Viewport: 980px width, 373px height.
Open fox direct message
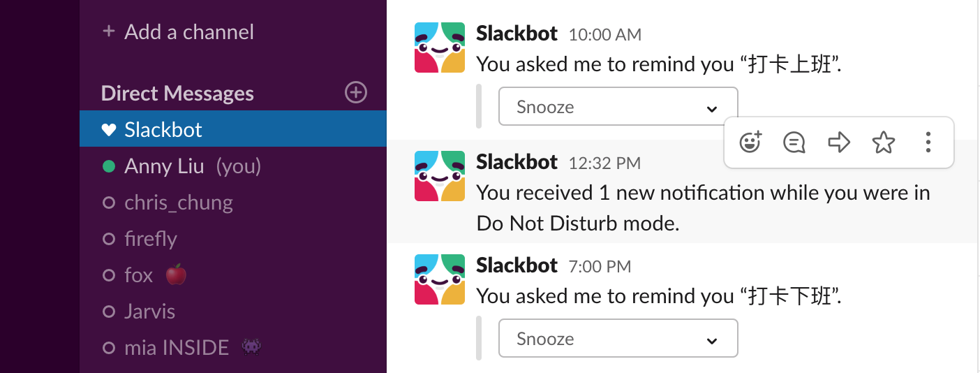pyautogui.click(x=233, y=275)
